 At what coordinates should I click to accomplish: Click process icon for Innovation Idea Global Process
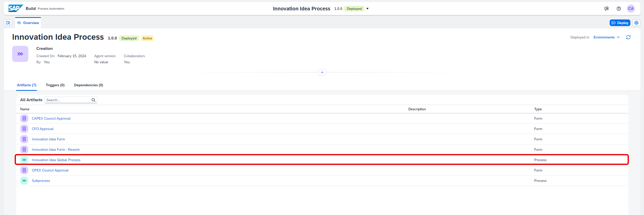click(x=24, y=160)
